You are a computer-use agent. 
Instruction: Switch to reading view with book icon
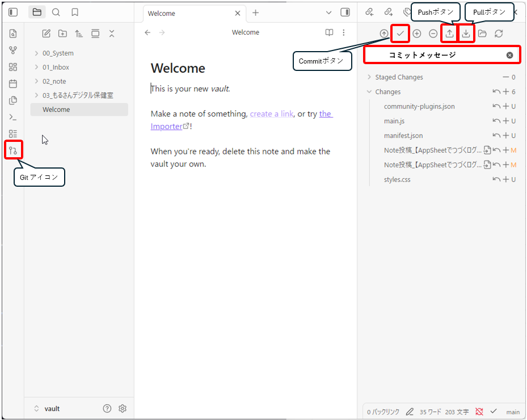pyautogui.click(x=329, y=32)
